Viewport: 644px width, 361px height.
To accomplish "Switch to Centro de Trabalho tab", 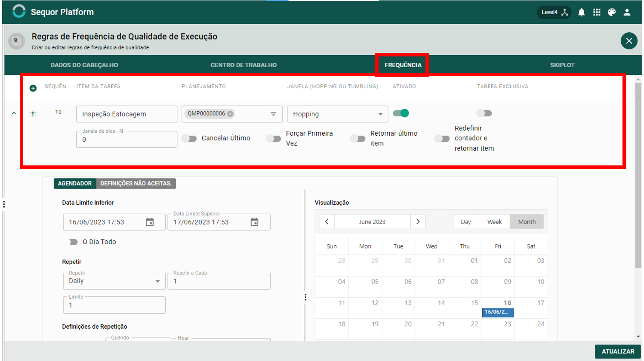I will click(243, 65).
